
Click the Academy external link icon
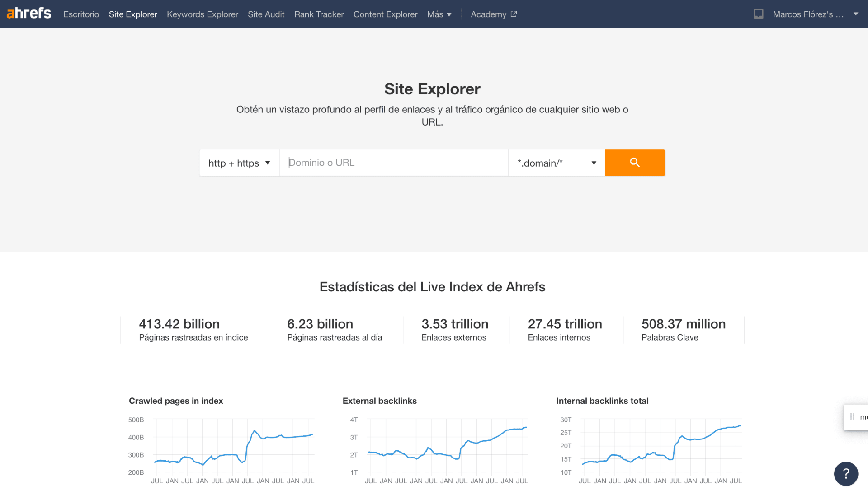[x=514, y=14]
